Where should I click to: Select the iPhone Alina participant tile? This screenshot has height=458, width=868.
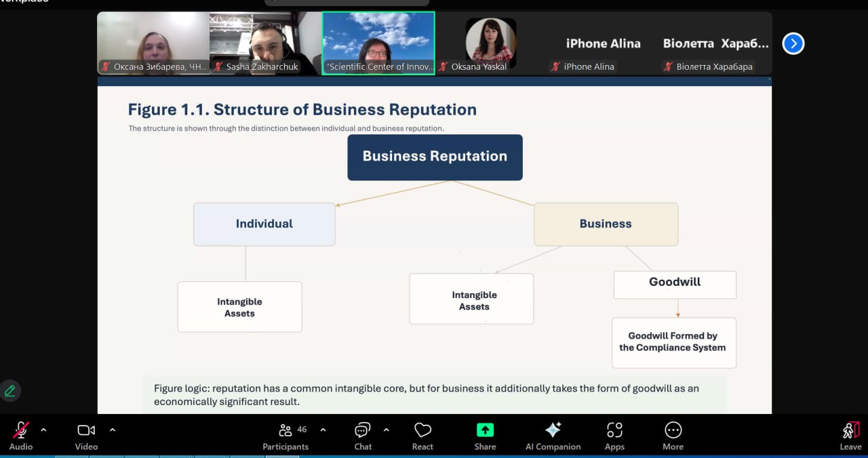pyautogui.click(x=604, y=43)
